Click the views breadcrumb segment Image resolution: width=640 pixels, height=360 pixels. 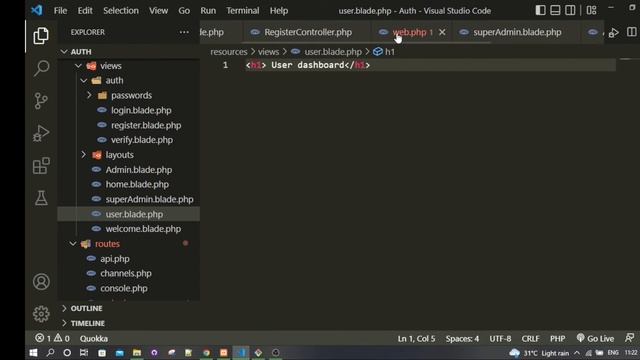[268, 52]
